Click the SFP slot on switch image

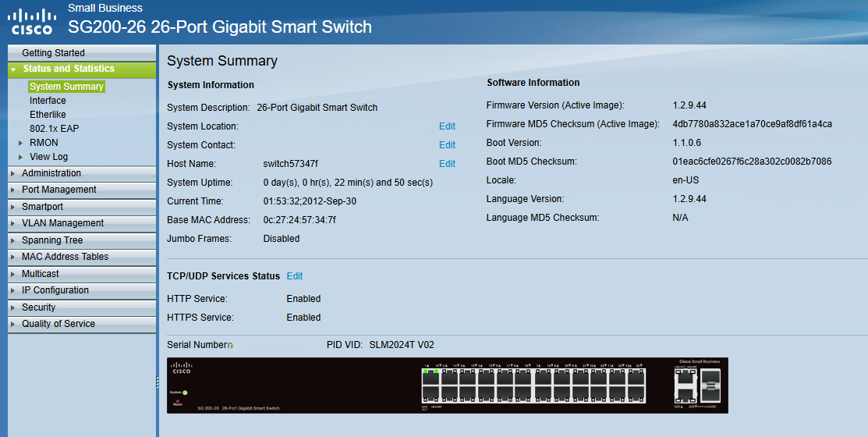tap(710, 385)
